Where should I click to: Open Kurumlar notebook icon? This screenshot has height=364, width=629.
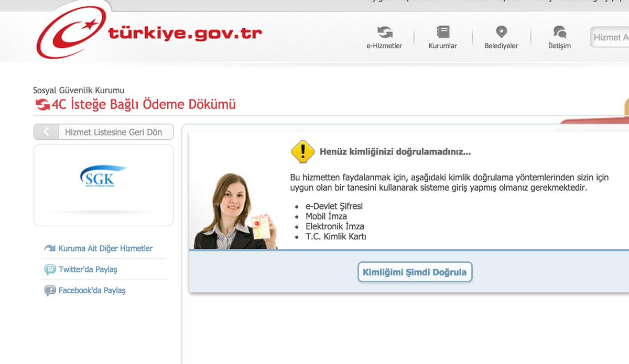[443, 32]
